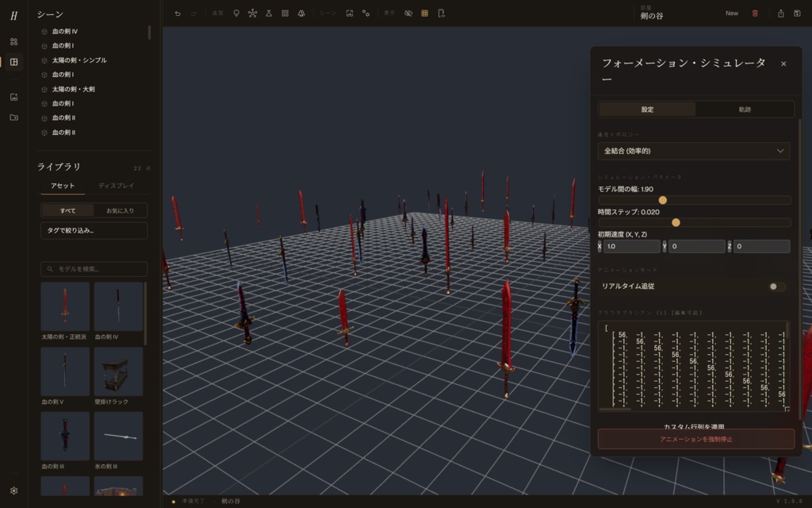Screen dimensions: 812x508
Task: Select the 血の剣 V thumbnail
Action: click(65, 371)
